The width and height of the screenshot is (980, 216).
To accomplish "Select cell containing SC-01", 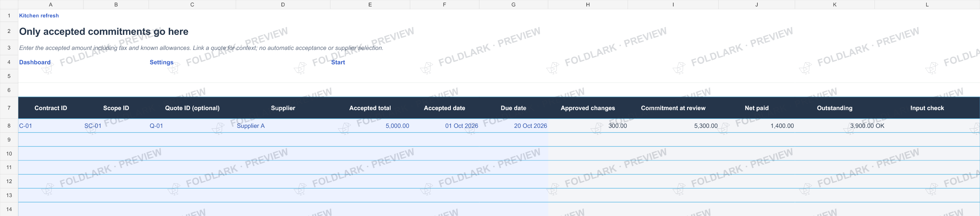I will point(116,126).
